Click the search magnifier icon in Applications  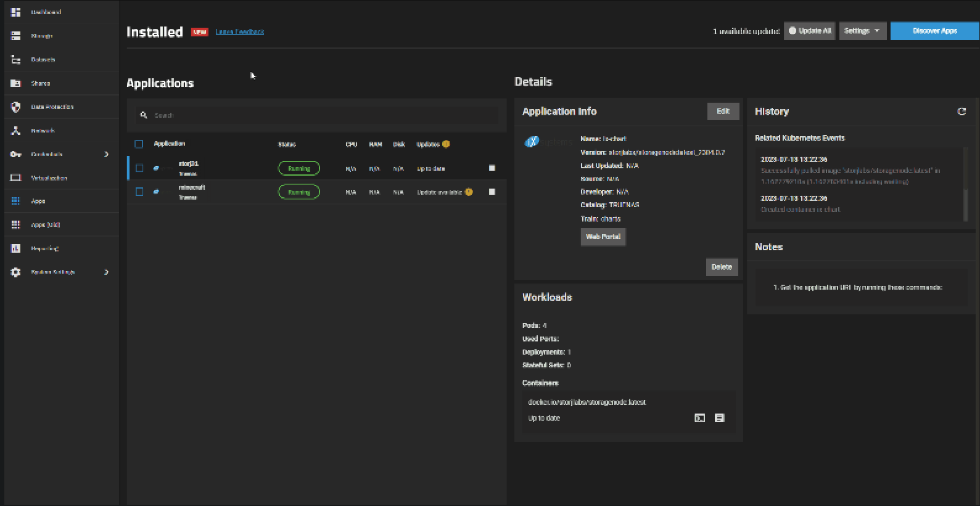pos(144,115)
